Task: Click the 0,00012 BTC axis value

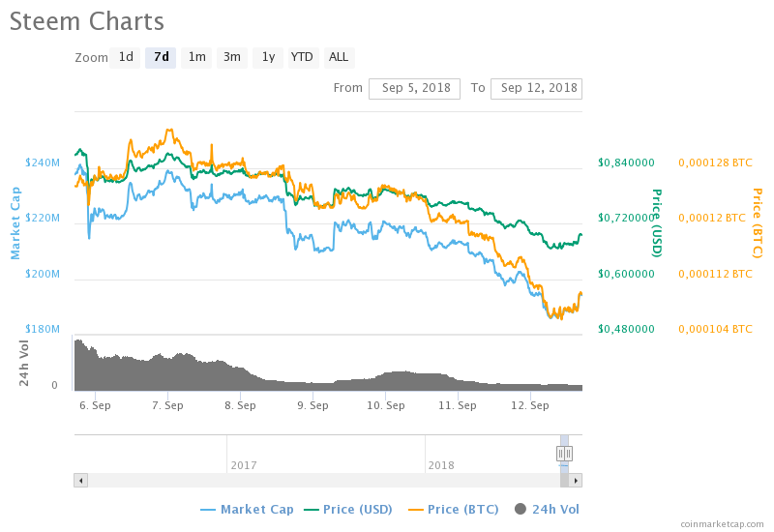Action: [x=712, y=219]
